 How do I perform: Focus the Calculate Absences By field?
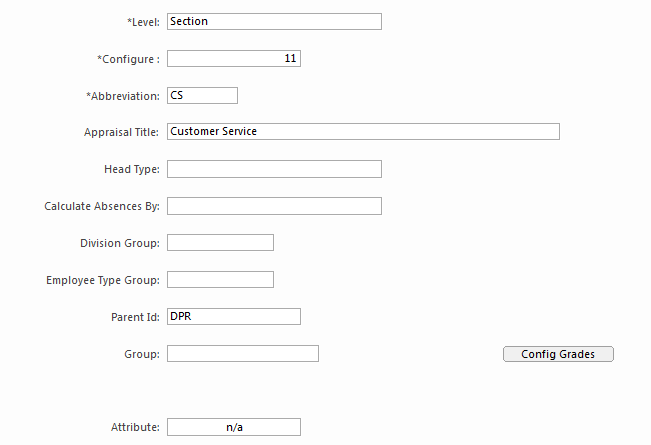[274, 206]
